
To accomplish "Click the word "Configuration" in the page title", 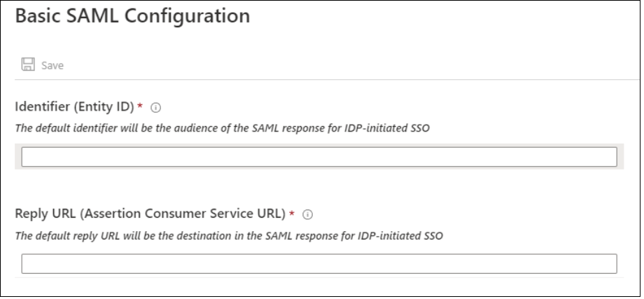I will (x=187, y=16).
